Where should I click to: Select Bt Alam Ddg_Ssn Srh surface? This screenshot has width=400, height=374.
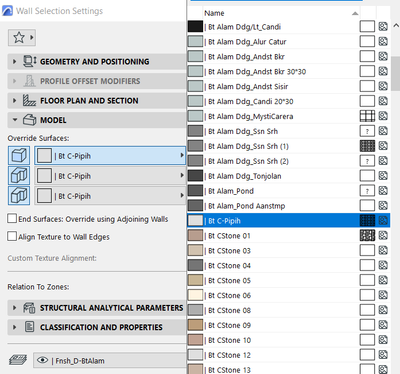[x=288, y=131]
